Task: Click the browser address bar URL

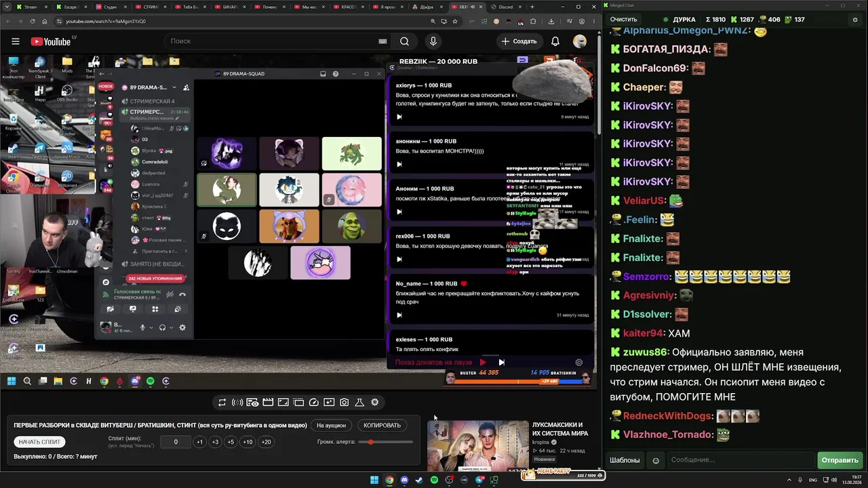Action: pyautogui.click(x=106, y=21)
